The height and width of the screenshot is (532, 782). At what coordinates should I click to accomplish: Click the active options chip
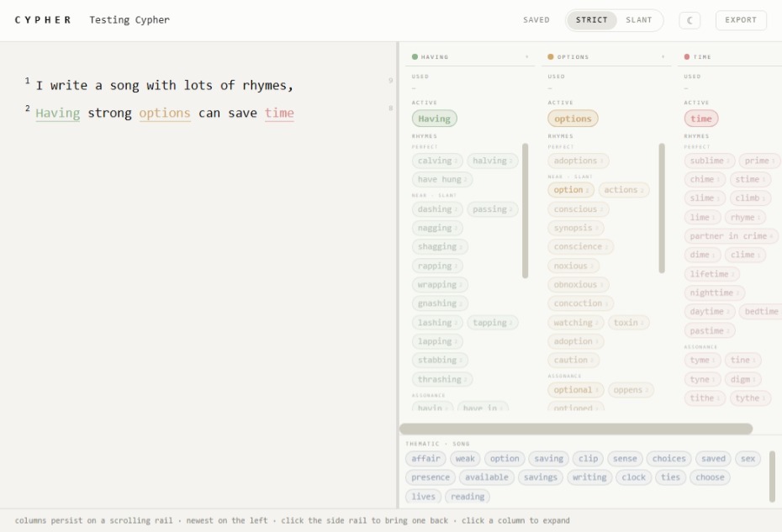tap(573, 119)
